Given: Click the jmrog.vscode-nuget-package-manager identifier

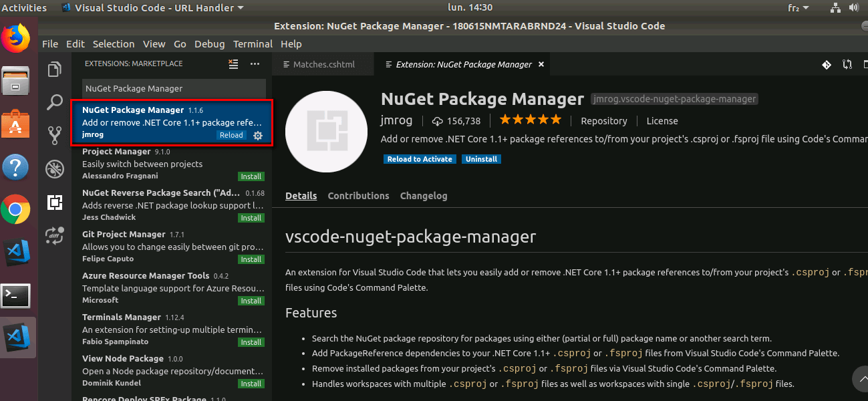Looking at the screenshot, I should coord(675,99).
